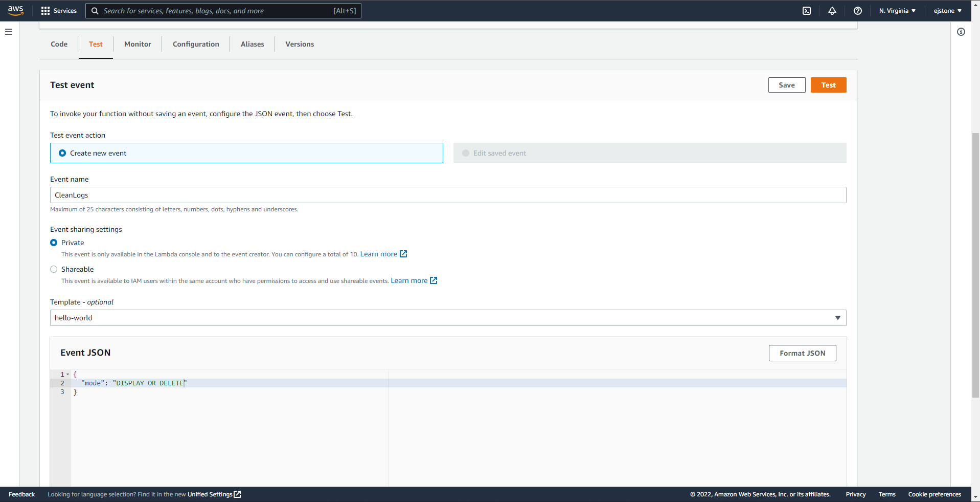This screenshot has height=502, width=980.
Task: Open the Versions tab
Action: click(300, 44)
